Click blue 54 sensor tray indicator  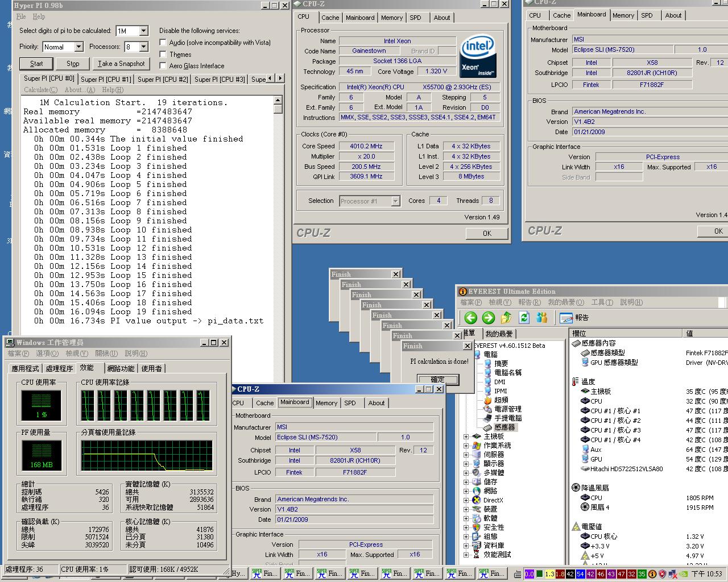580,574
